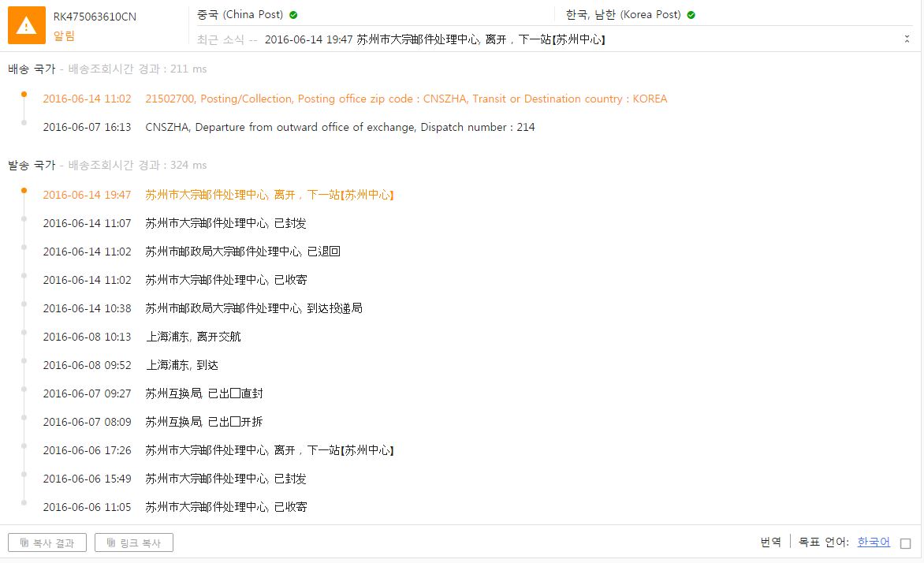Screen dimensions: 924x563
Task: Click the 복사 결과 copy result button
Action: tap(47, 542)
